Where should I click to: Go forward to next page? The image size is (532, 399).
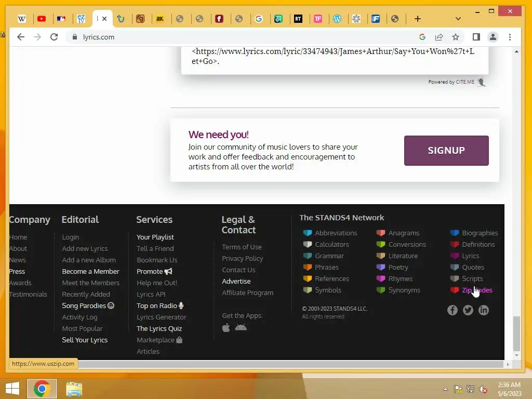[x=37, y=37]
